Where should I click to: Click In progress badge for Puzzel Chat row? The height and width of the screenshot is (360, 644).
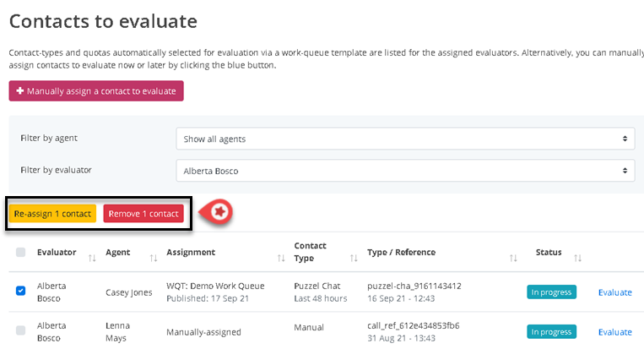click(551, 292)
